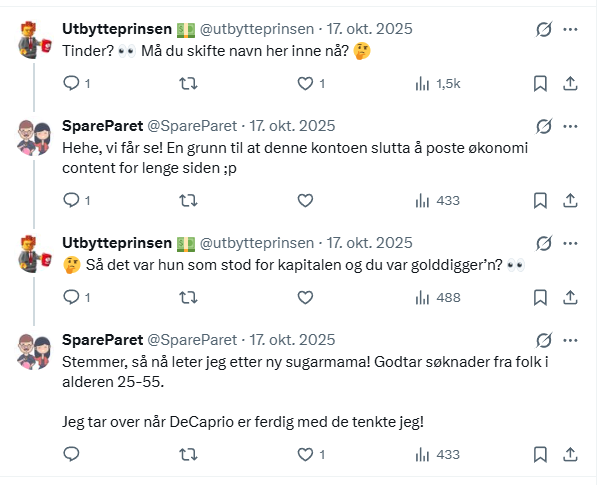Repost the first Tinder tweet
Screen dimensions: 604x485
[x=187, y=84]
